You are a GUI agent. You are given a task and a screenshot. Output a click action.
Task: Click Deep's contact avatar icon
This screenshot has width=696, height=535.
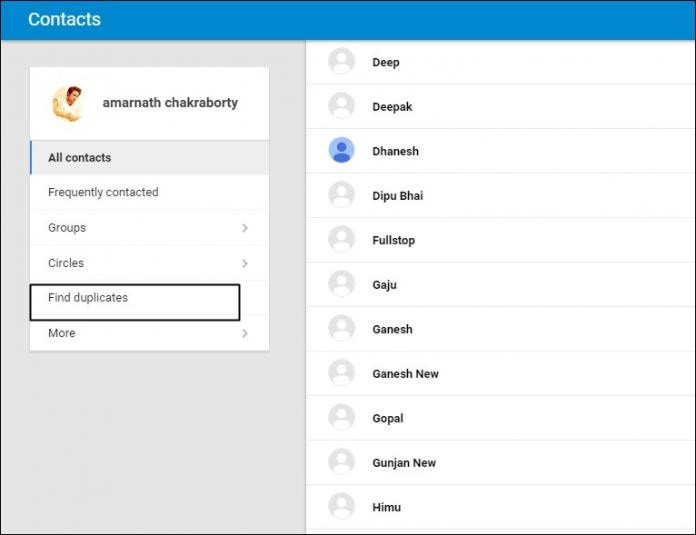tap(341, 61)
